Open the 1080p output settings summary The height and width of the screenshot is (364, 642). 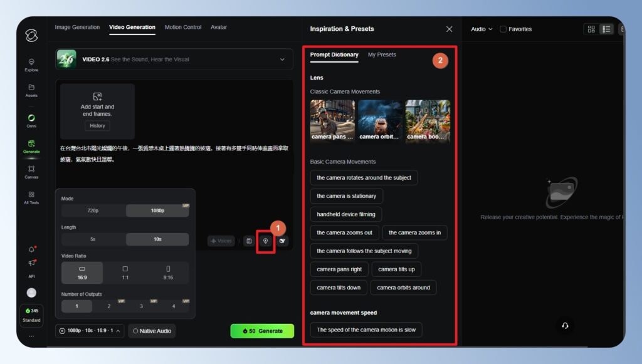point(90,331)
